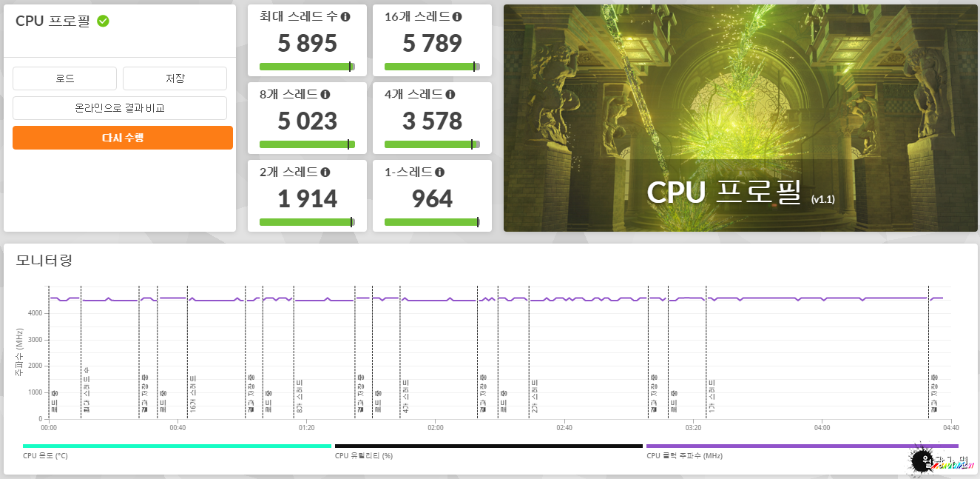Click the 1-스레드 score bar
This screenshot has height=479, width=980.
[x=432, y=222]
